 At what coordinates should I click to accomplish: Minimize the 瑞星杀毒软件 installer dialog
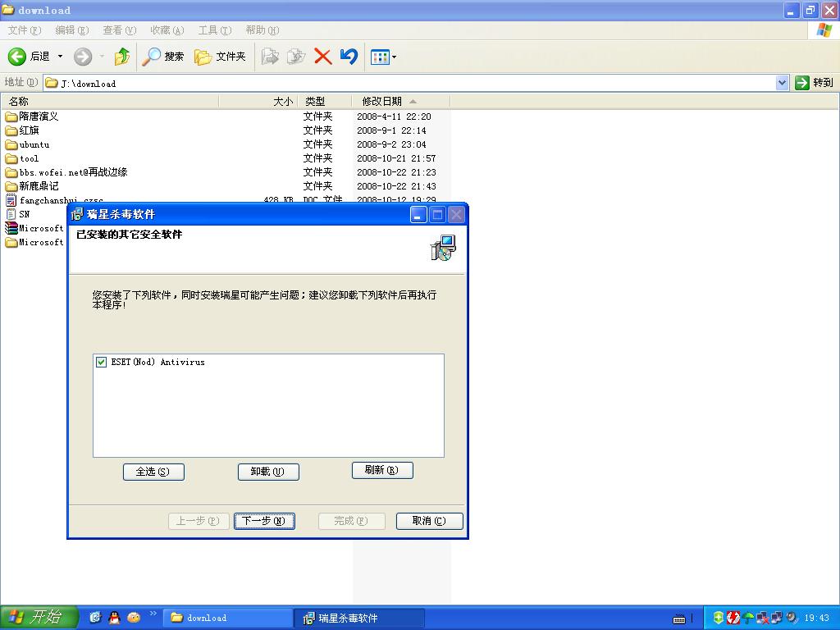(x=418, y=215)
